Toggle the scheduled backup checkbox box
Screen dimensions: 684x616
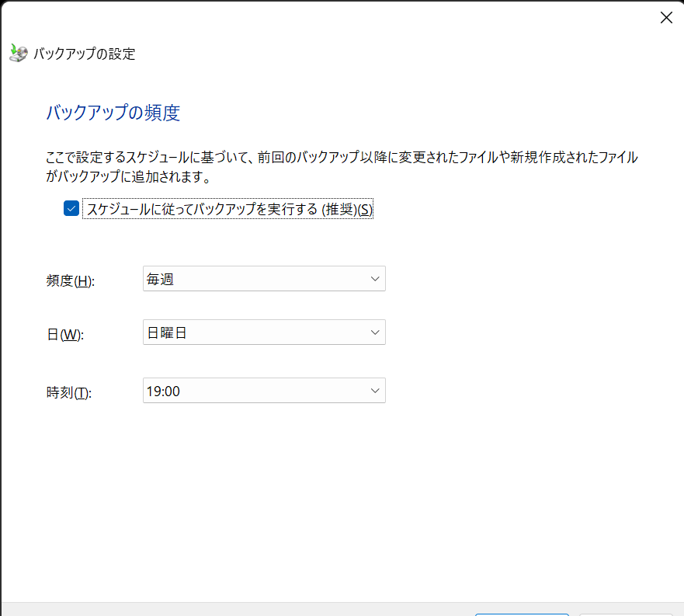coord(71,209)
